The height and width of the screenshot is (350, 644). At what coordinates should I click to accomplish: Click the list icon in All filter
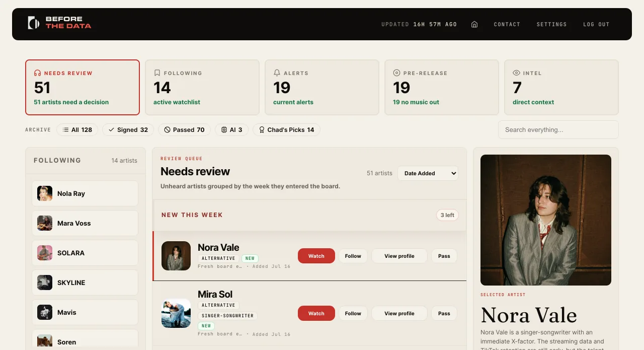65,130
